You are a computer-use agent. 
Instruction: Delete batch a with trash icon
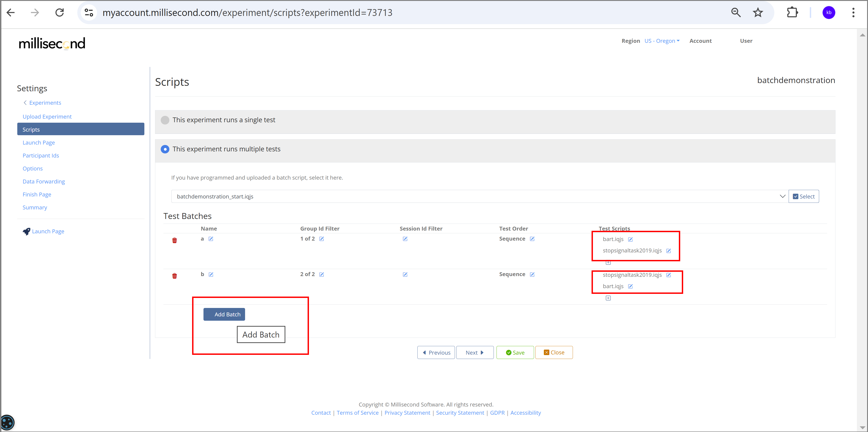(x=175, y=240)
